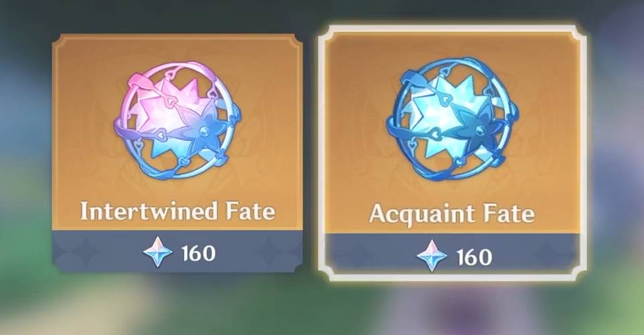Click the grey price bar below Acquaint Fate
Image resolution: width=644 pixels, height=335 pixels.
coord(452,255)
